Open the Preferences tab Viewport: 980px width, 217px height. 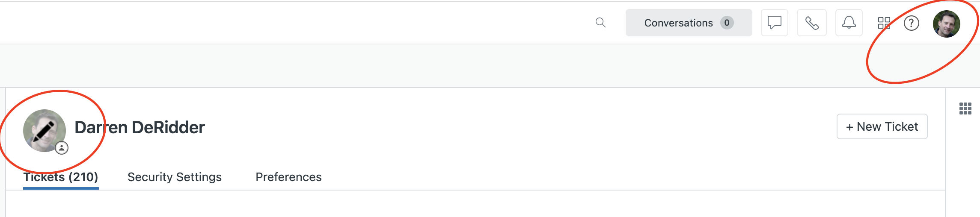288,177
